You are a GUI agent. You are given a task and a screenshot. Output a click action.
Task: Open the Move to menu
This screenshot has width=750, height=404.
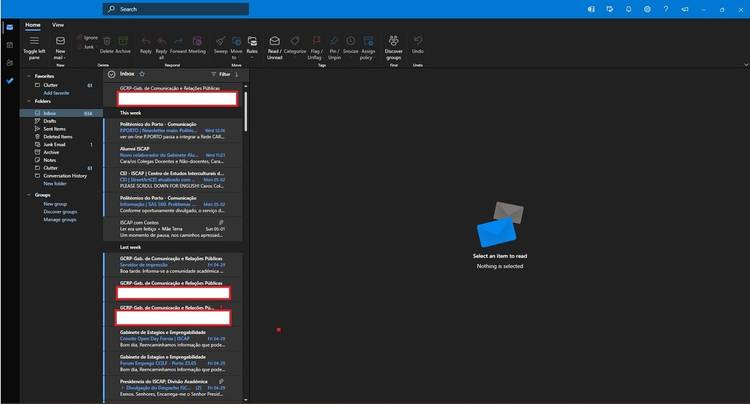236,47
